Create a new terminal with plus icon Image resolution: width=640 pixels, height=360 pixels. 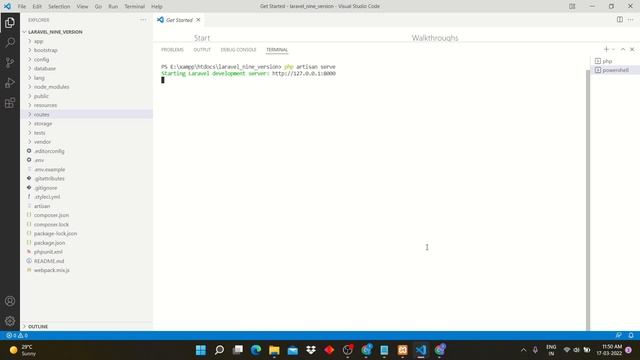[x=606, y=49]
